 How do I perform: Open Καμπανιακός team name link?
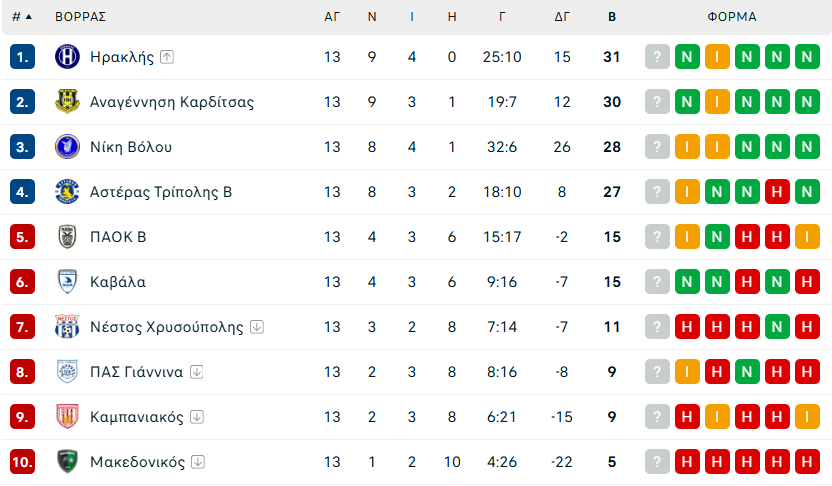tap(137, 417)
